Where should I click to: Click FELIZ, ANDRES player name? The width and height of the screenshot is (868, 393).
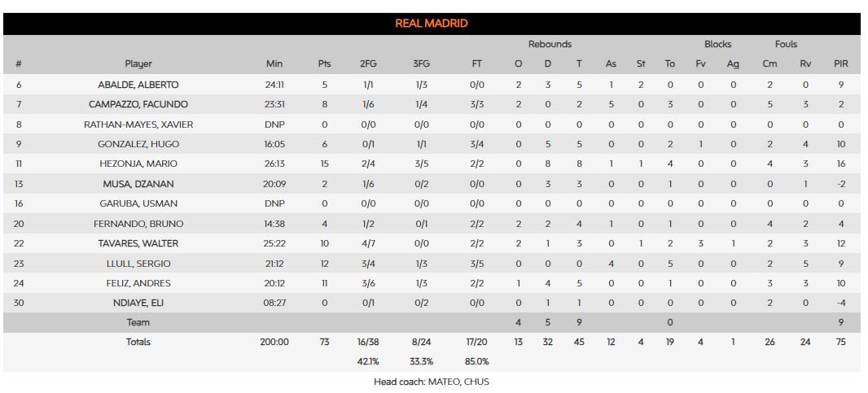click(x=138, y=283)
